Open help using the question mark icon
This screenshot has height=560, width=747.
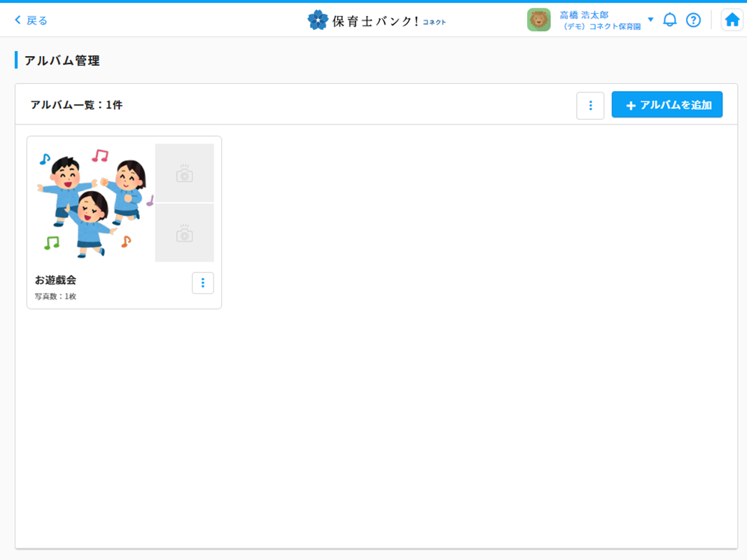[693, 20]
